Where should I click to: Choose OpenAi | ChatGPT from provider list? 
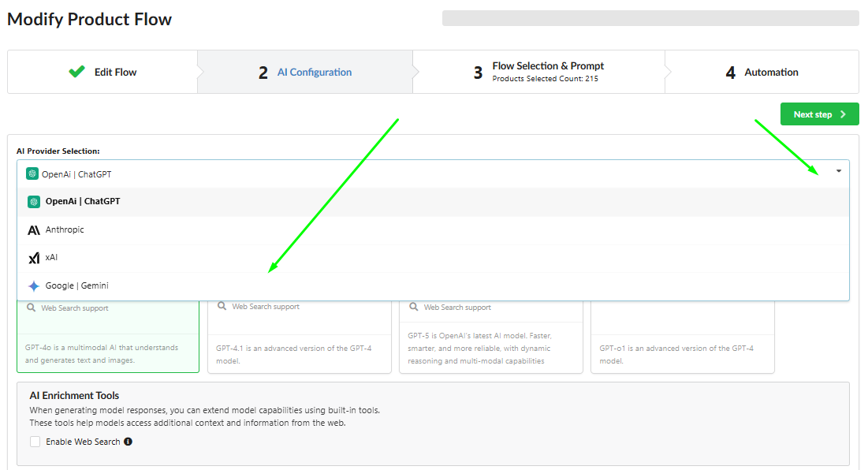point(433,202)
